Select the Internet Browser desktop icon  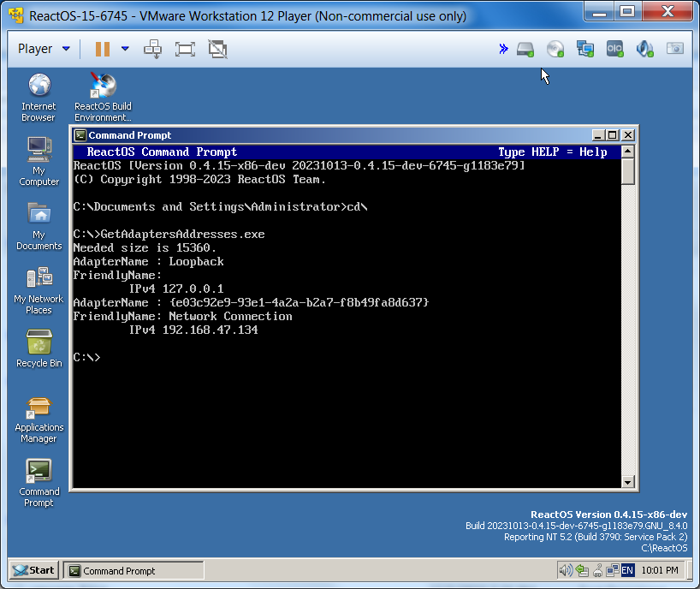[x=39, y=98]
